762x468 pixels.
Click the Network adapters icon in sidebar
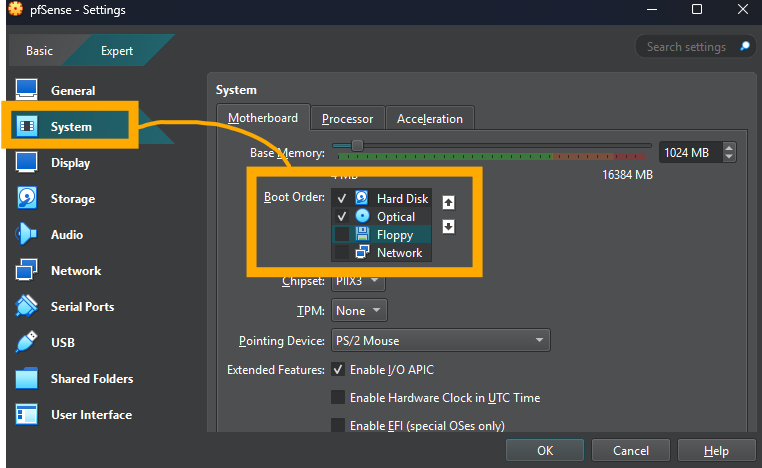(x=26, y=270)
